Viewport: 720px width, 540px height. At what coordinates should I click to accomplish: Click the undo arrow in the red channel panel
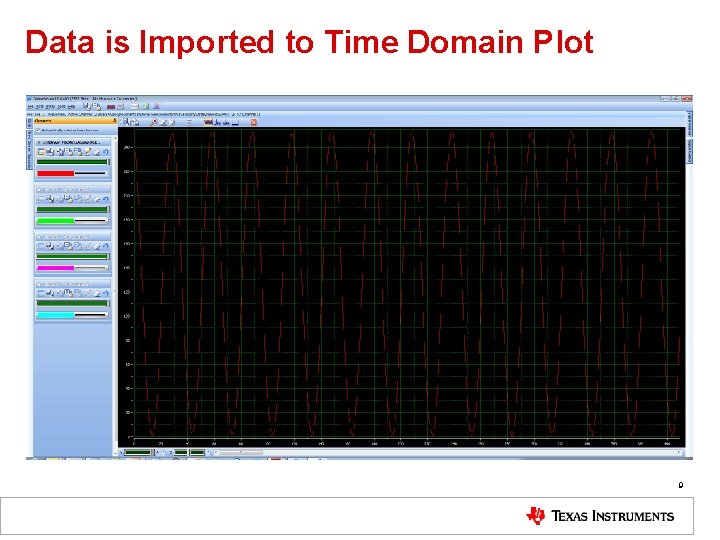coord(106,152)
